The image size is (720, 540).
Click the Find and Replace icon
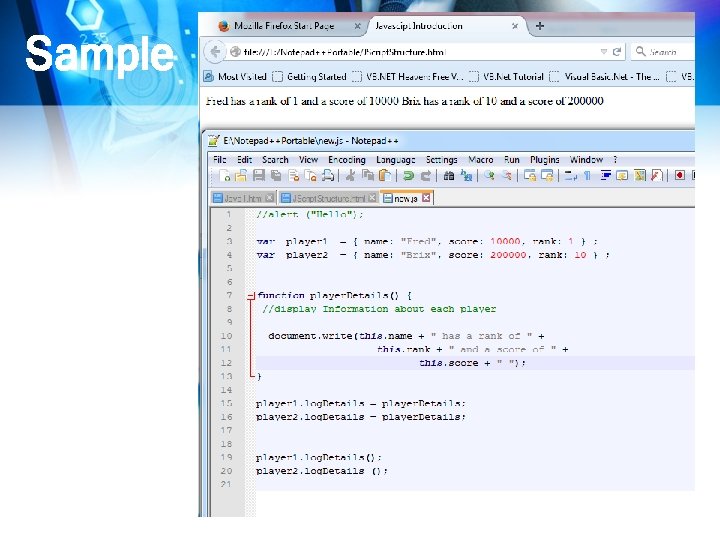point(466,175)
